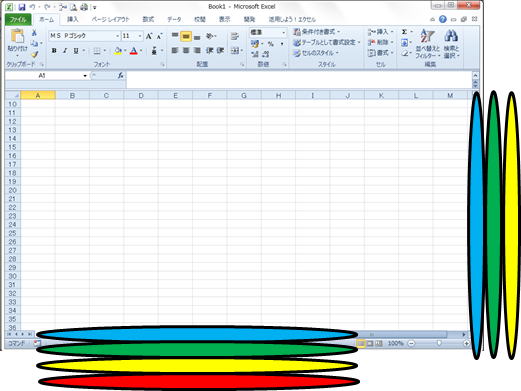Image resolution: width=521 pixels, height=391 pixels.
Task: Toggle the highlighted Middle Align button
Action: coord(186,36)
